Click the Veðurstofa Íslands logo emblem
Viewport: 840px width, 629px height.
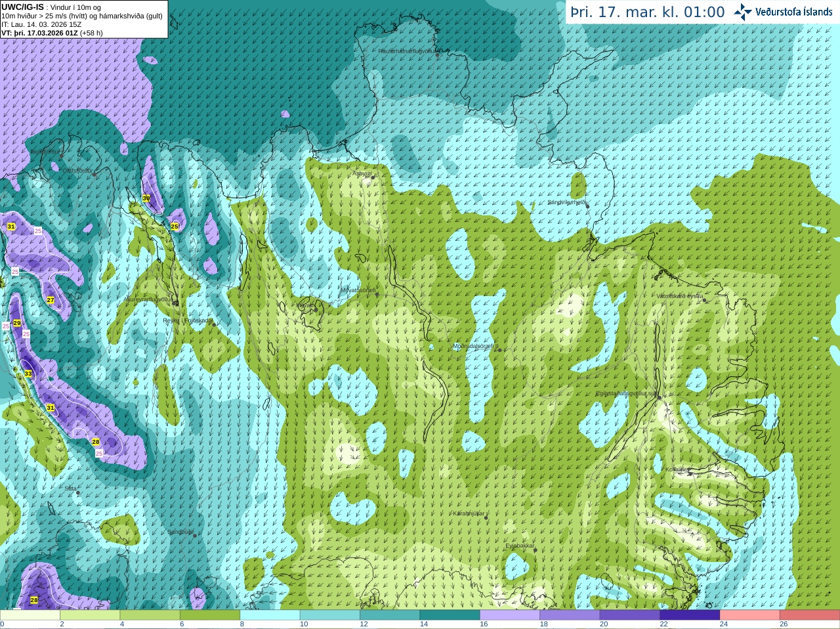[x=743, y=12]
